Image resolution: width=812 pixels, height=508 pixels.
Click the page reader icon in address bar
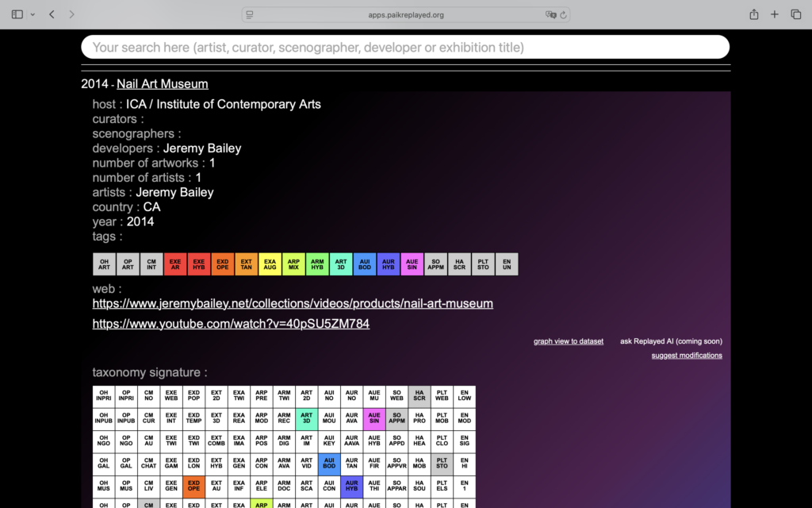[x=250, y=14]
